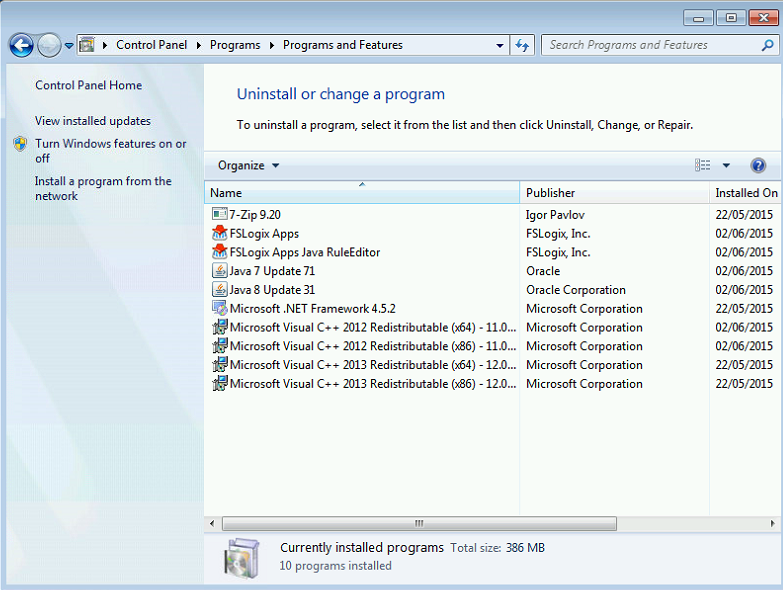Click the search magnifier icon
This screenshot has height=590, width=783.
tap(767, 45)
